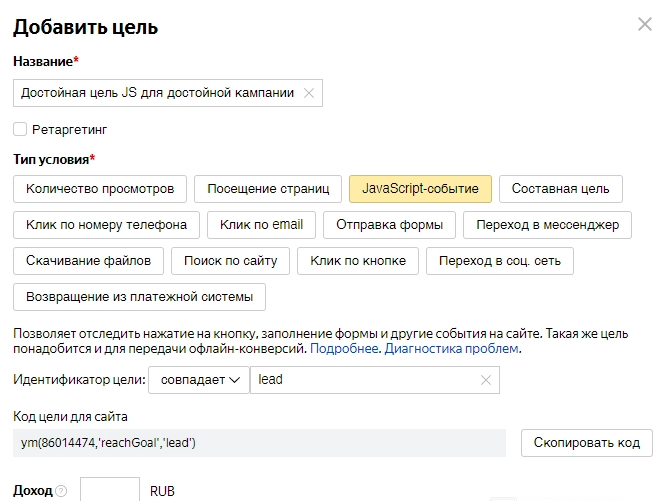Select Переход в мессенджер option
Image resolution: width=666 pixels, height=501 pixels.
pyautogui.click(x=548, y=225)
